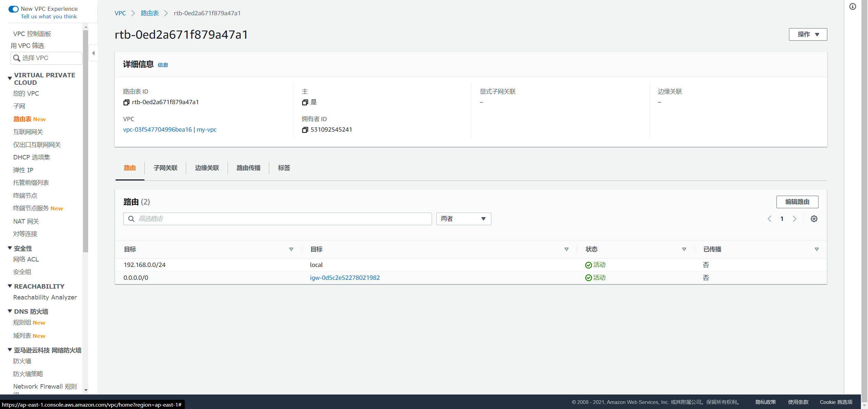
Task: Copy the owner ID 531092545241
Action: click(305, 130)
